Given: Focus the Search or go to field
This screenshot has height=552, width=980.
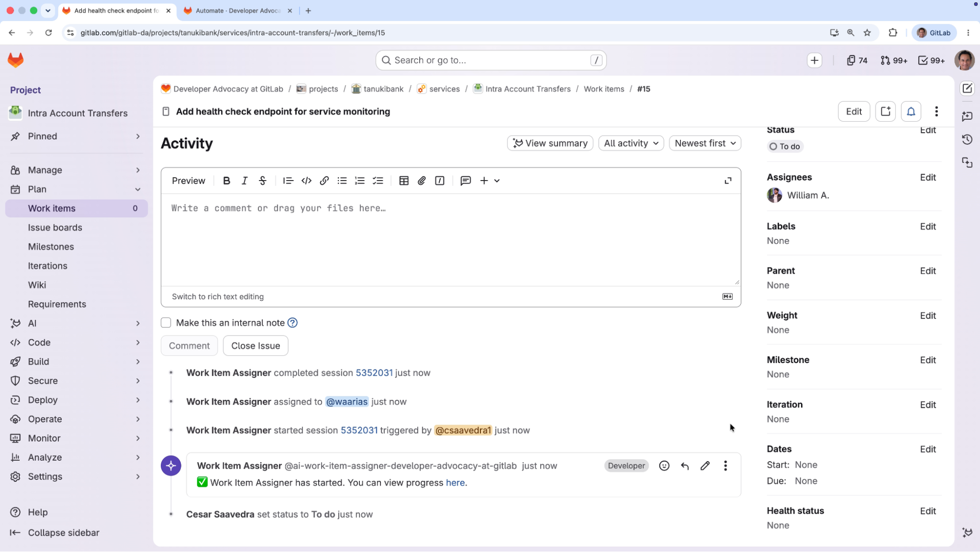Looking at the screenshot, I should 491,60.
